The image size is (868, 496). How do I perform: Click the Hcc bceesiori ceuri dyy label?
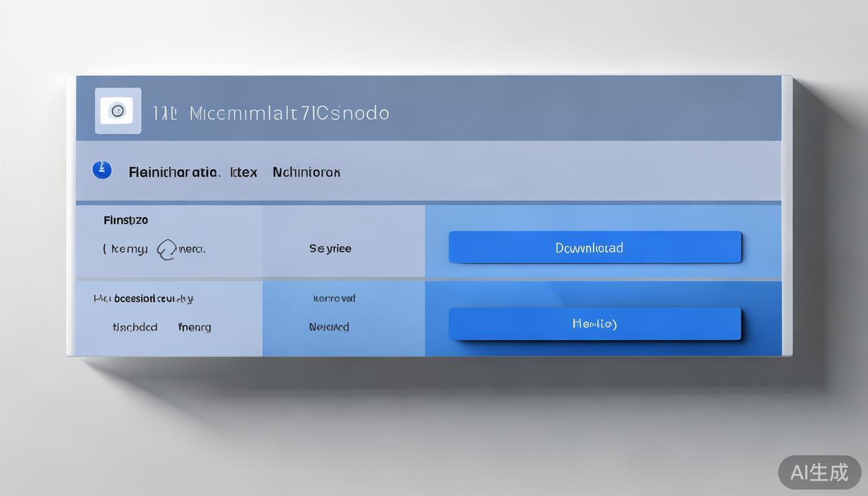[x=143, y=298]
